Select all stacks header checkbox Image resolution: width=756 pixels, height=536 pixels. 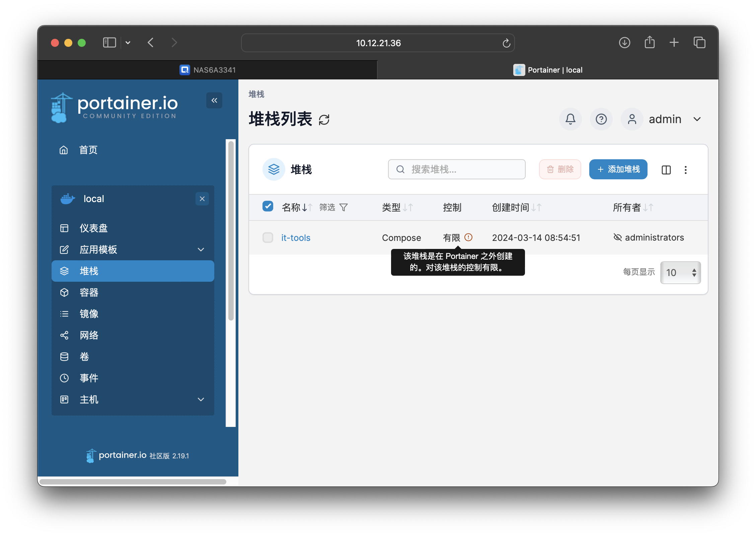(268, 206)
